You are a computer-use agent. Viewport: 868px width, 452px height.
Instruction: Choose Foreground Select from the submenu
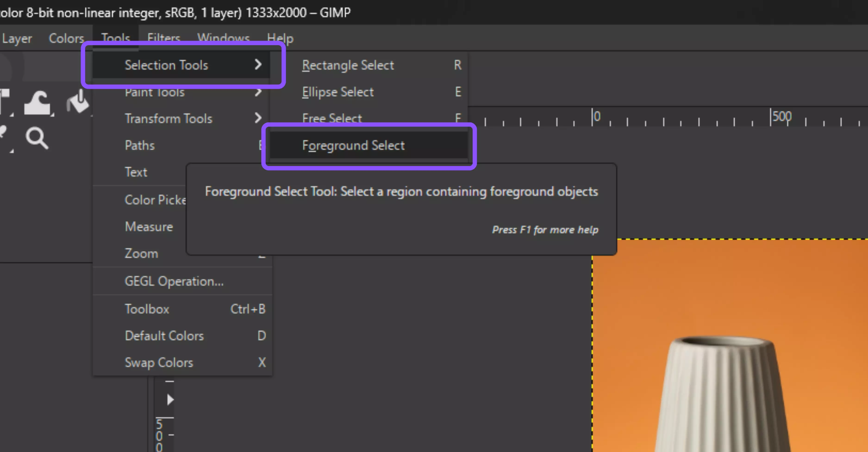353,145
